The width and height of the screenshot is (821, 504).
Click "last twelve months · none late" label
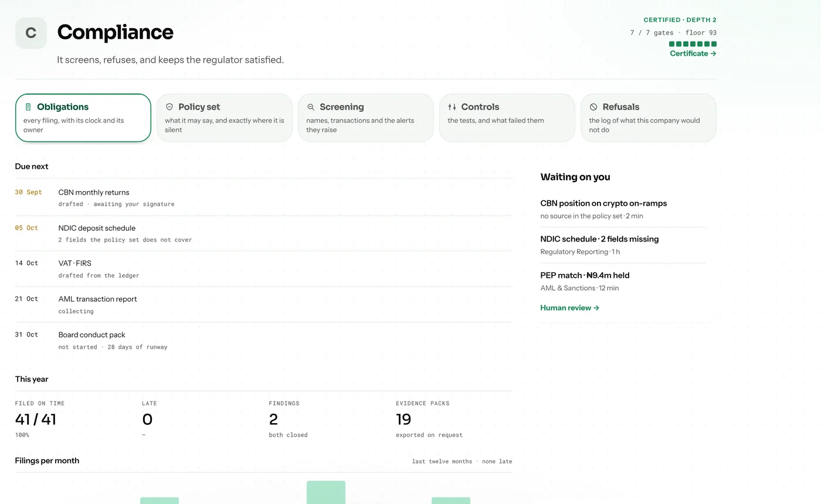(462, 461)
